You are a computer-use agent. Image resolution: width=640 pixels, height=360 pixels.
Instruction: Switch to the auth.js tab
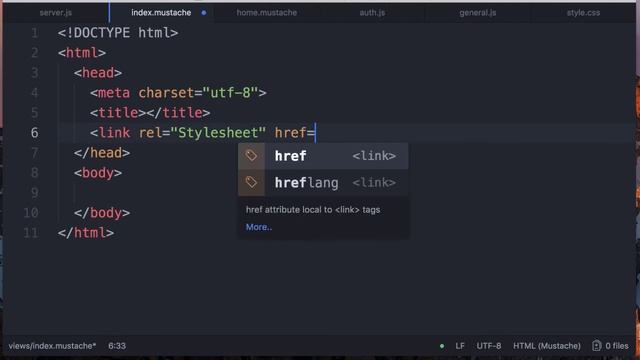coord(372,13)
